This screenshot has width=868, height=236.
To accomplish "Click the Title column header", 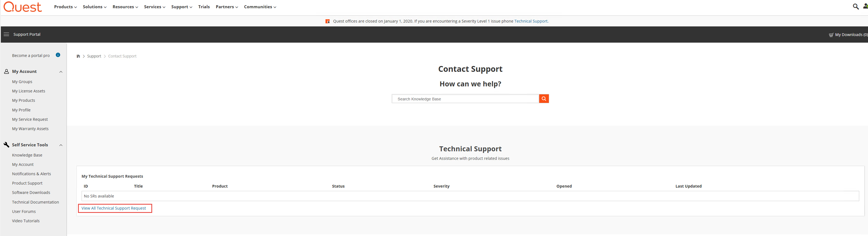I will (x=138, y=186).
